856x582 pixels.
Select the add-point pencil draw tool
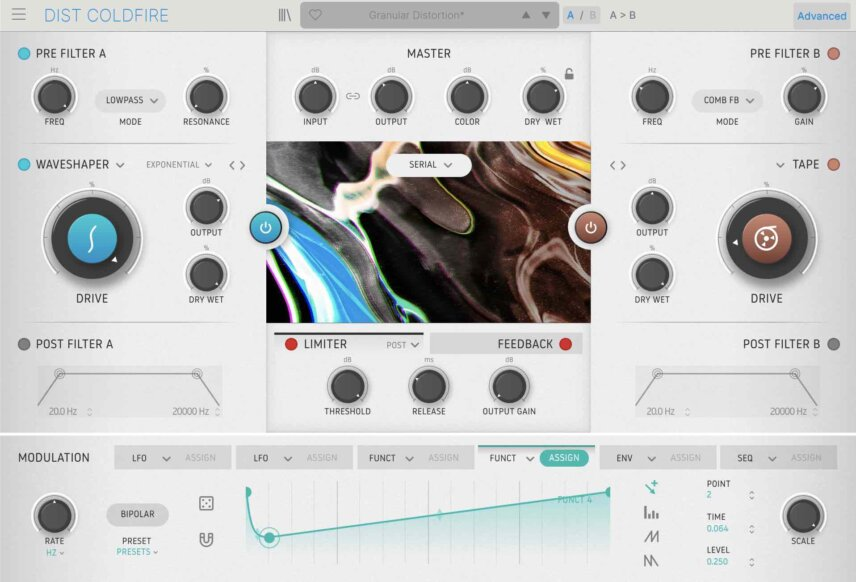[x=651, y=487]
